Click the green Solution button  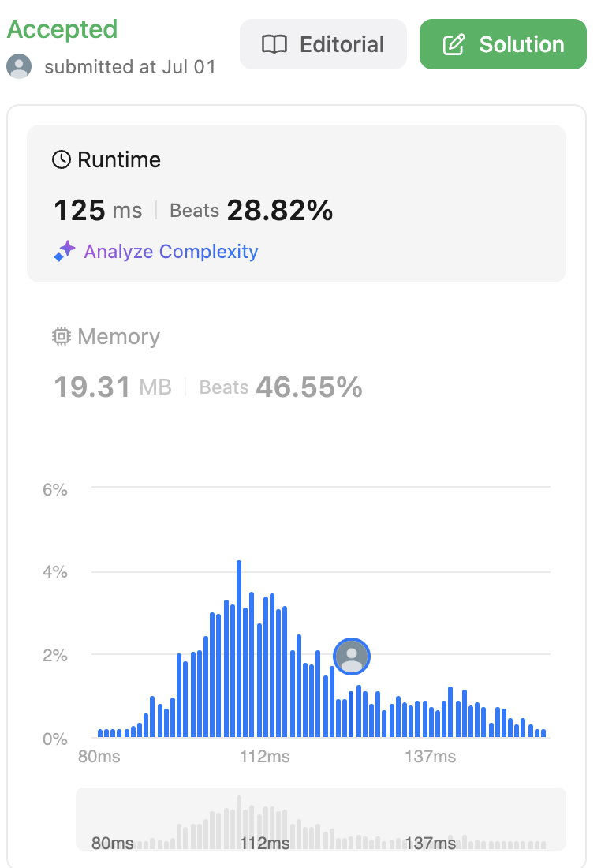click(x=502, y=44)
